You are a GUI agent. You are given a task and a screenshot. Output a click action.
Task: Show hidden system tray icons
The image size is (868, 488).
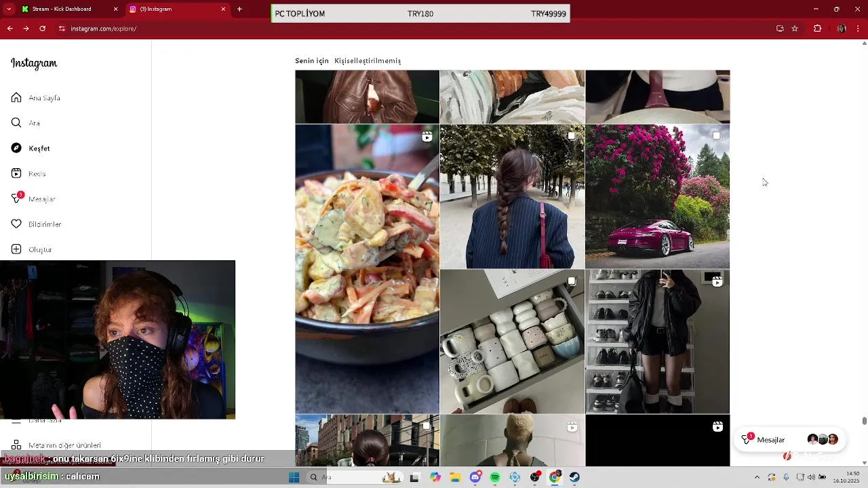pyautogui.click(x=757, y=477)
